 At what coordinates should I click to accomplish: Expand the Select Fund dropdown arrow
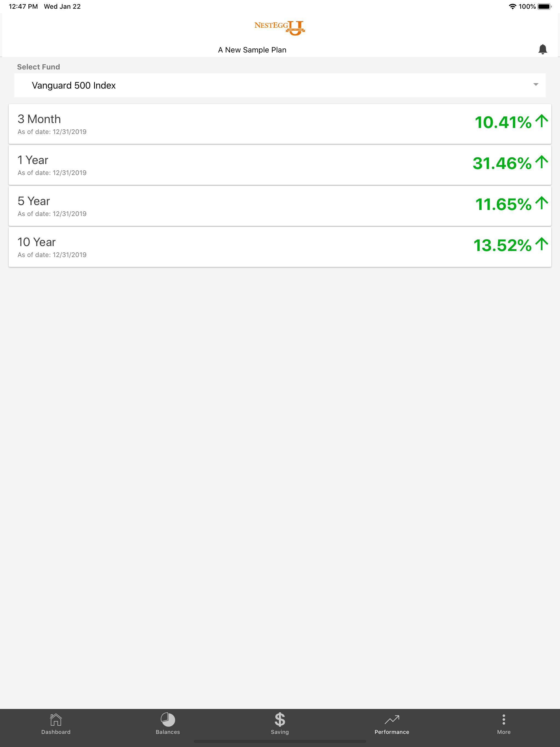tap(536, 84)
